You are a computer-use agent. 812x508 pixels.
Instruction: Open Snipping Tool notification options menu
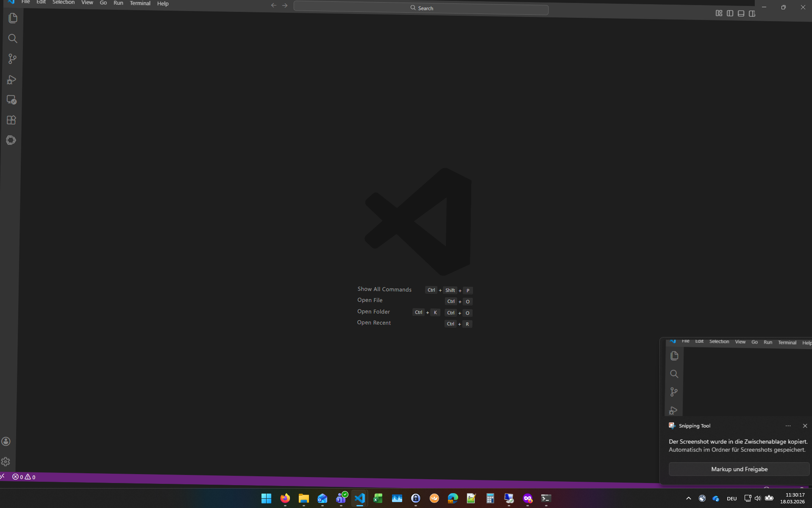click(788, 426)
